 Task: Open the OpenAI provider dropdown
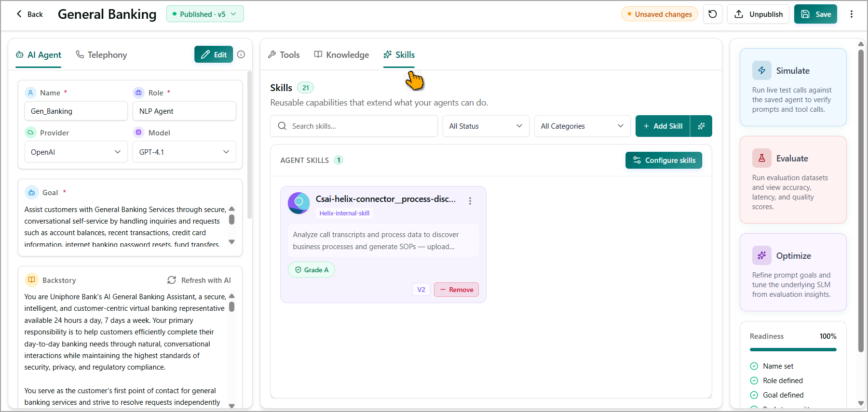click(x=76, y=152)
